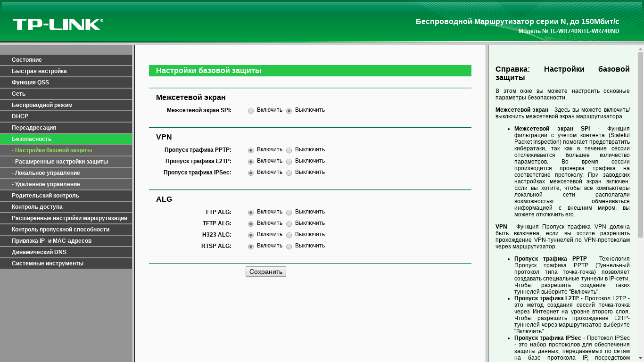The width and height of the screenshot is (644, 362).
Task: Disable TFTP ALG radio button
Action: pos(289,224)
